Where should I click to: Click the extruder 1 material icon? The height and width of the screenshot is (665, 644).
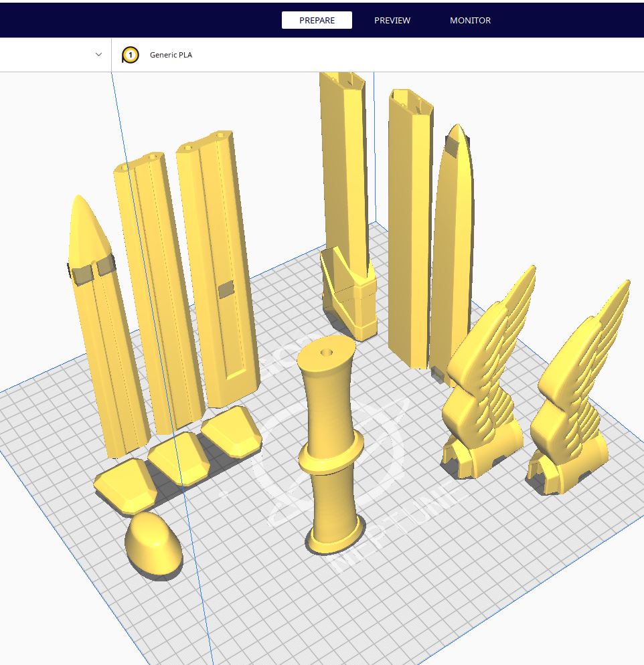tap(131, 55)
